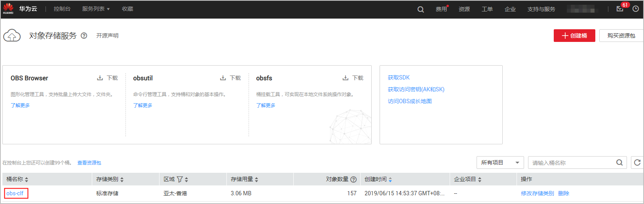Open the 费用 menu item
The width and height of the screenshot is (644, 204).
coord(441,9)
